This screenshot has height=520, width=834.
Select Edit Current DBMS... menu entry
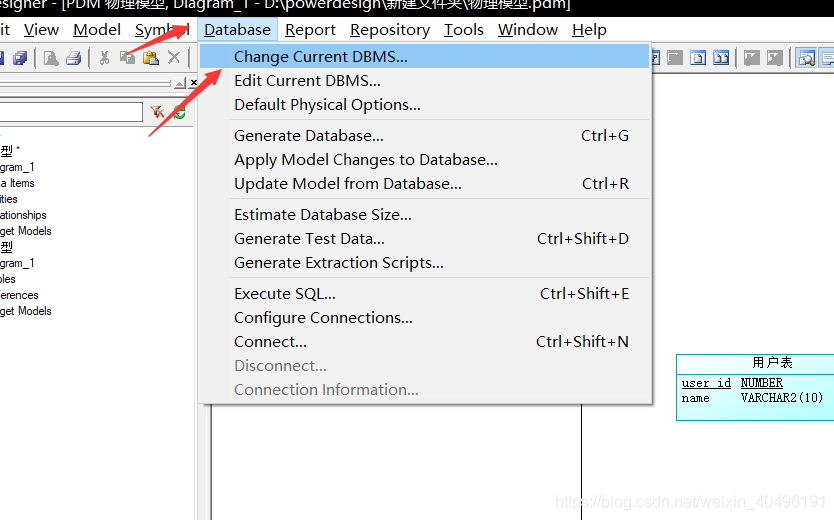[x=424, y=81]
